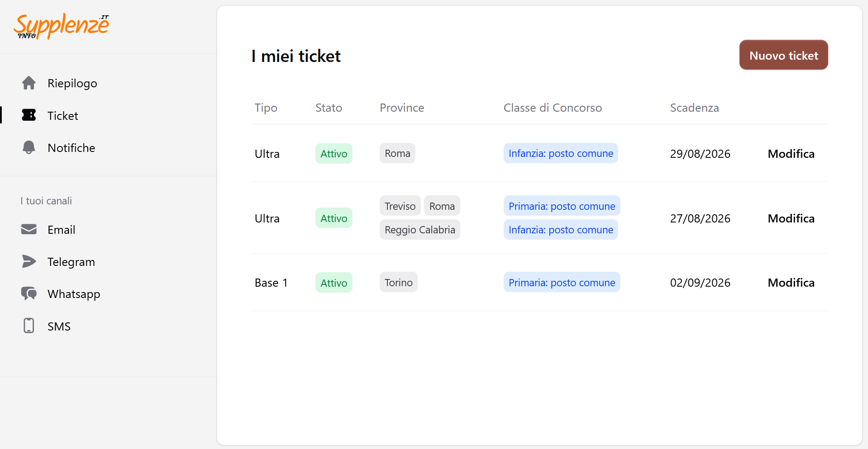The height and width of the screenshot is (449, 868).
Task: Modifica the Base 1 Torino ticket
Action: (x=791, y=283)
